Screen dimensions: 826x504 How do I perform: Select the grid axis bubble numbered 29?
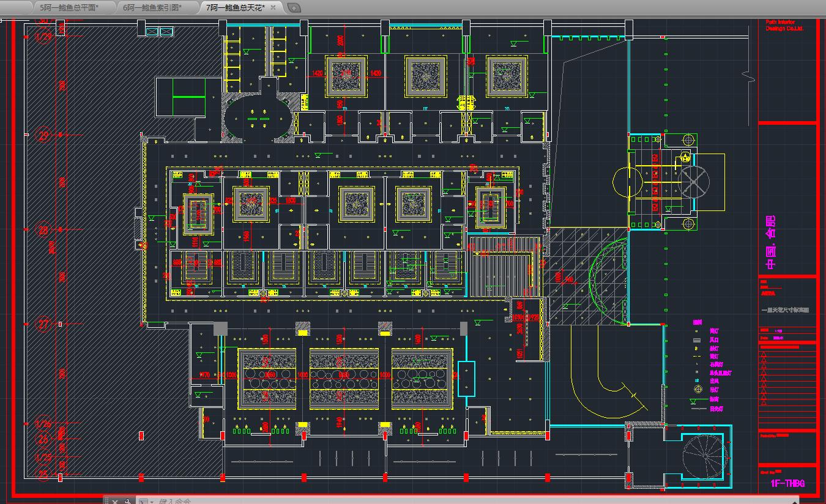coord(43,136)
